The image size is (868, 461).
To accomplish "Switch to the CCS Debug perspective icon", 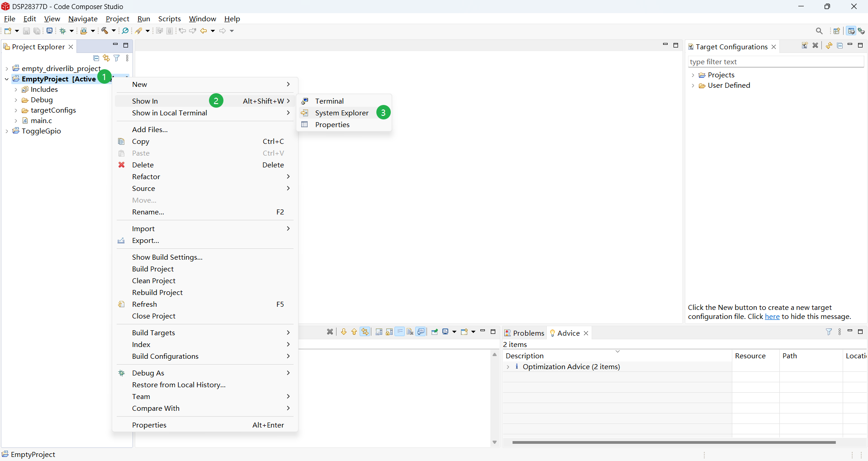I will [861, 31].
